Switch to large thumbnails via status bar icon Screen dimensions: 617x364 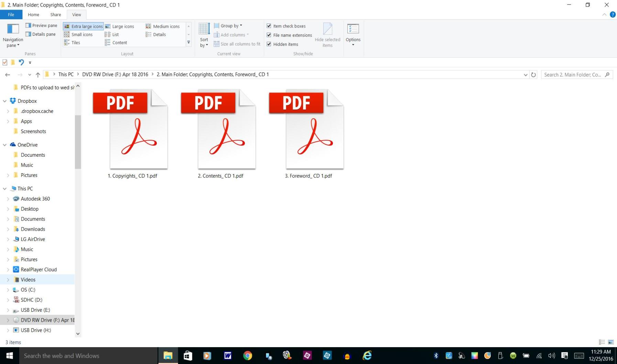pyautogui.click(x=611, y=342)
